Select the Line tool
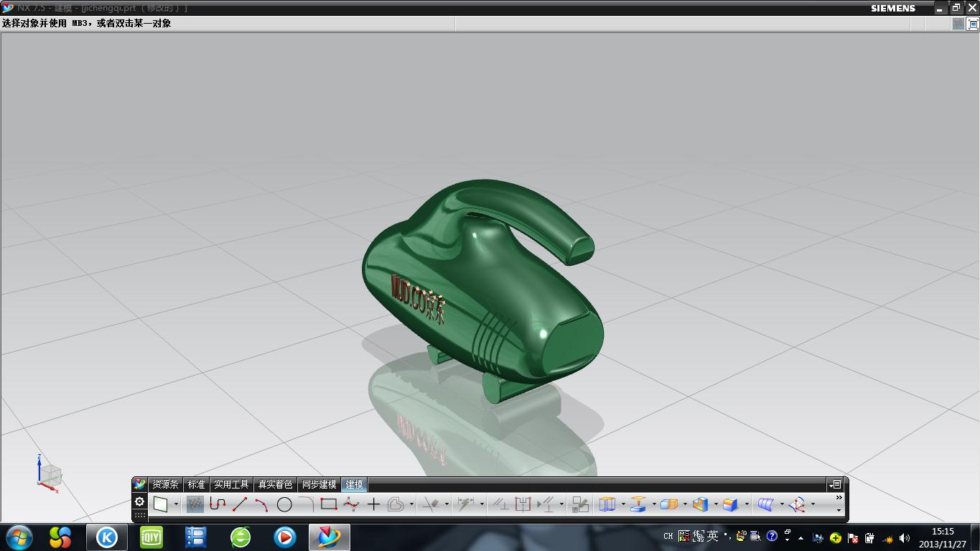980x551 pixels. [x=240, y=504]
